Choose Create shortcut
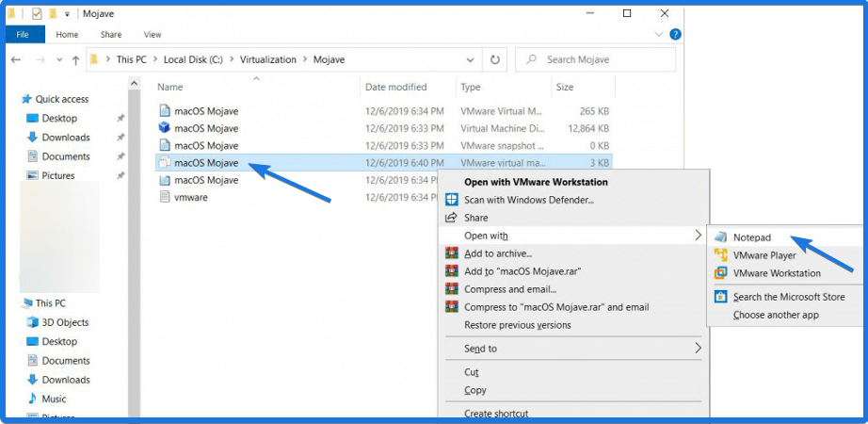The height and width of the screenshot is (424, 868). [x=496, y=414]
